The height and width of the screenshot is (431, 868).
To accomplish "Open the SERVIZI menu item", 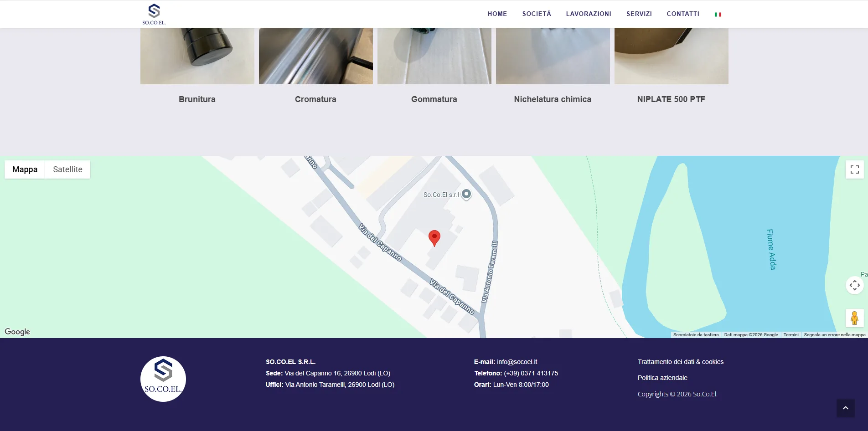I will 639,14.
